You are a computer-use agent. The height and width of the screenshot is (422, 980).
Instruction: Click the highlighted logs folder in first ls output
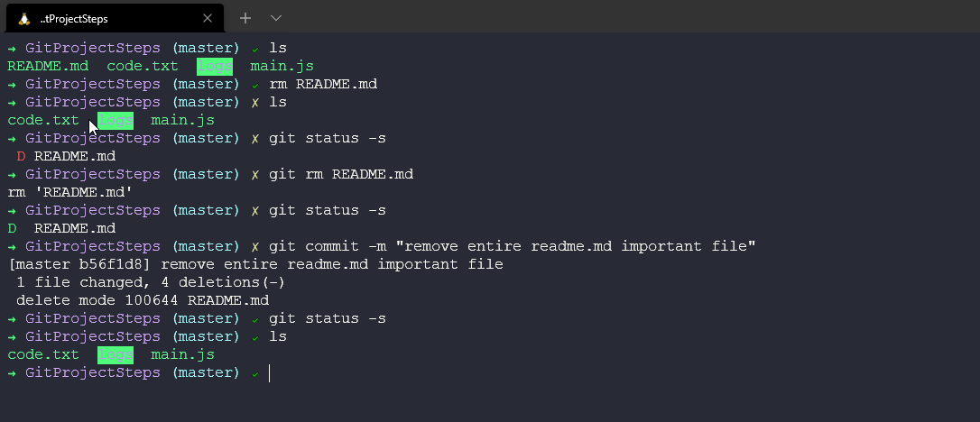[x=215, y=66]
